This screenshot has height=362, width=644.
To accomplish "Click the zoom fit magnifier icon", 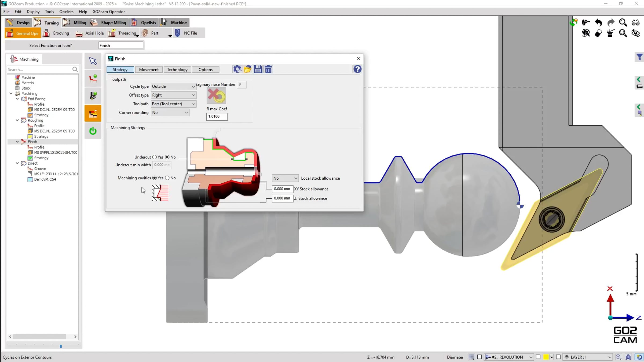I will (x=623, y=33).
